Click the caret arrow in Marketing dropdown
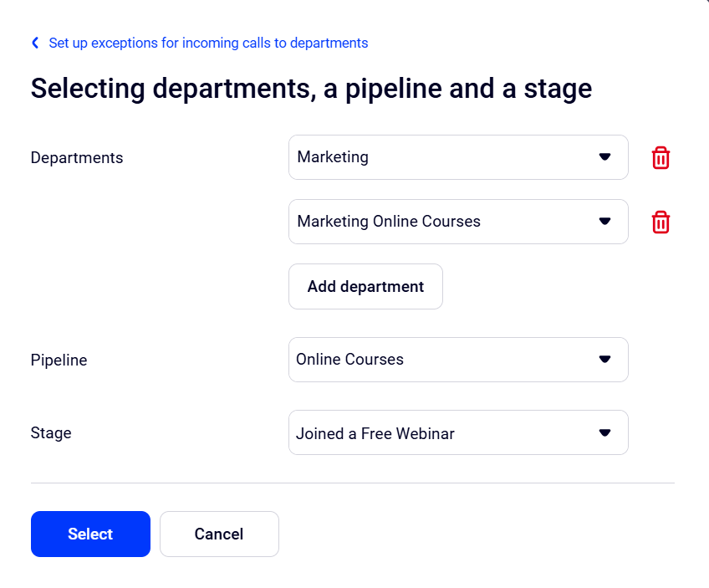Viewport: 709px width, 588px height. point(604,157)
